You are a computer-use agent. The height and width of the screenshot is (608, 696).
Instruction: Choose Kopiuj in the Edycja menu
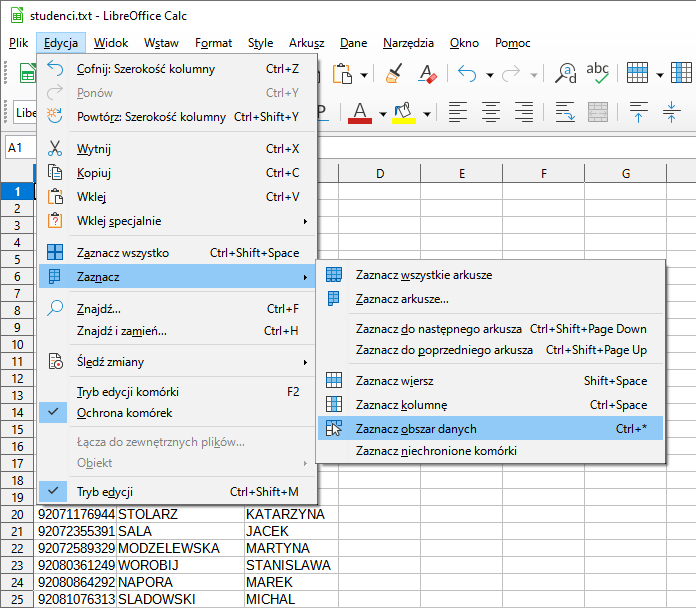click(178, 173)
